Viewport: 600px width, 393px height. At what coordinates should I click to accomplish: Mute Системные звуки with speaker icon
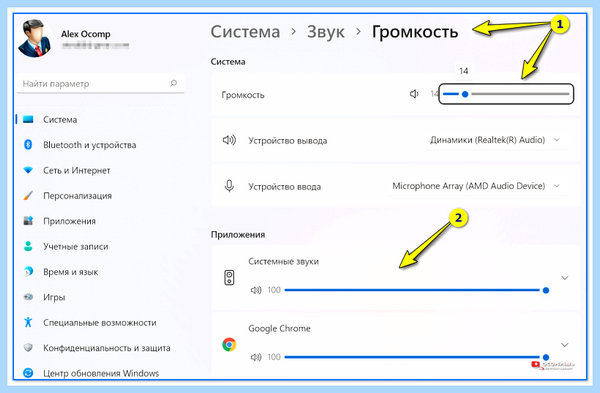click(256, 290)
